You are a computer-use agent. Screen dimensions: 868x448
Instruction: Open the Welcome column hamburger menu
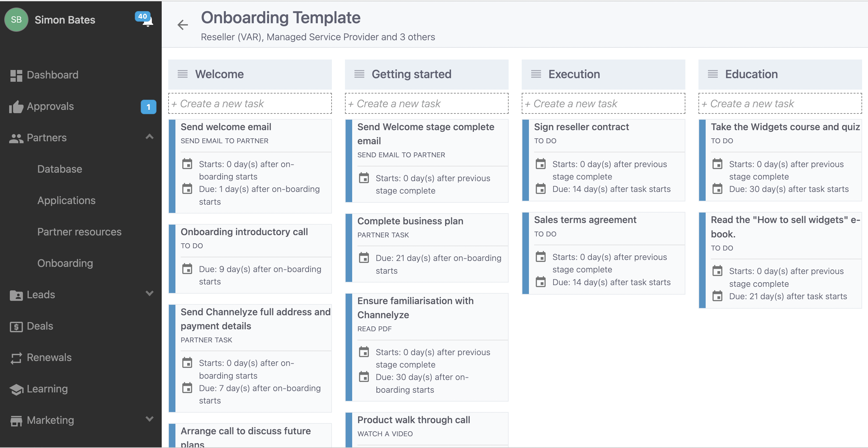[x=183, y=74]
